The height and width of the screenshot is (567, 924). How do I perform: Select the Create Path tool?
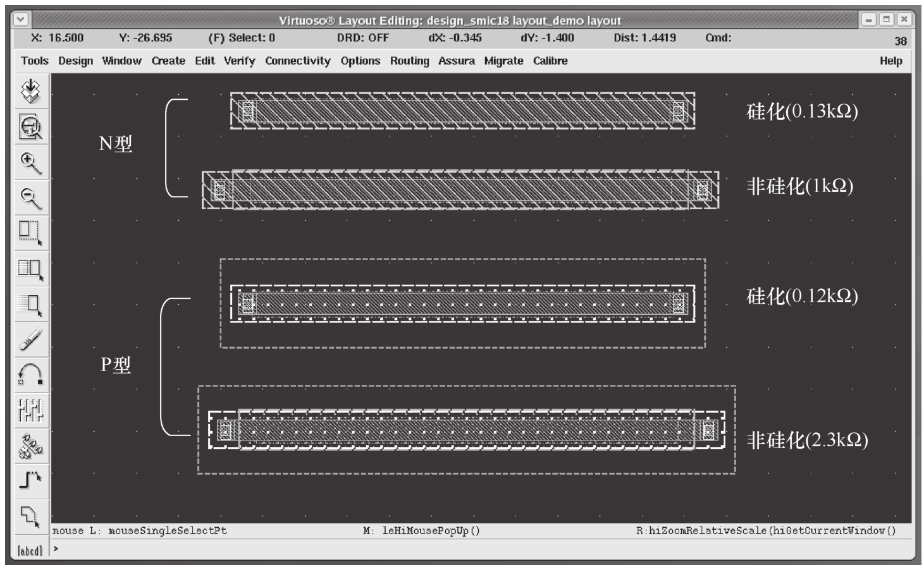[x=30, y=481]
